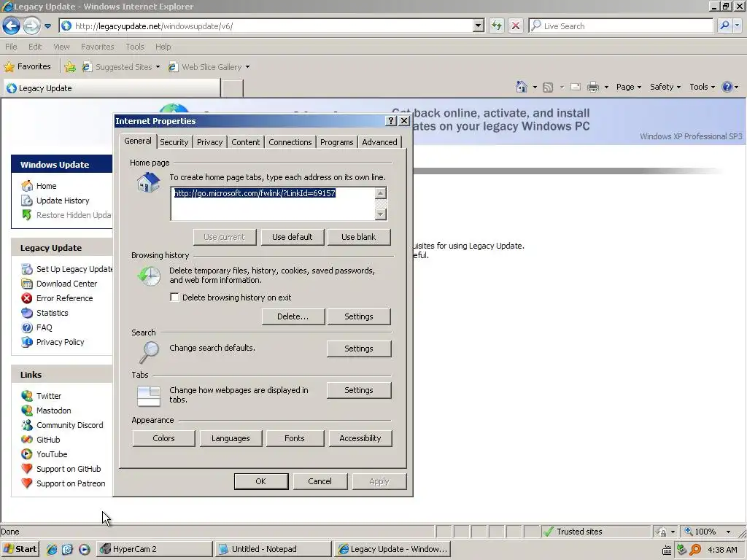
Task: Click Cancel in Internet Properties
Action: coord(320,481)
